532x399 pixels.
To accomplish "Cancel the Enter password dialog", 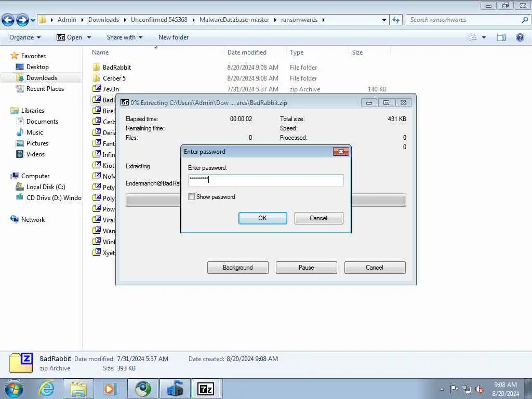I will point(318,218).
